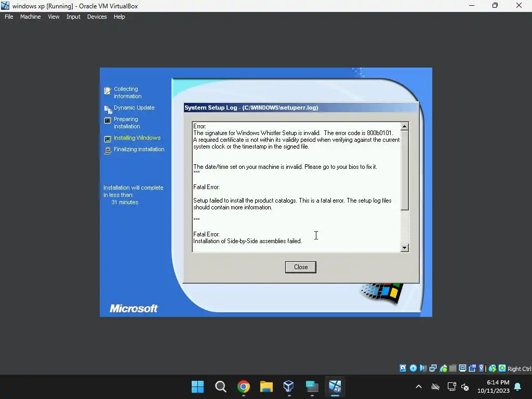Click the setup log scrollbar down arrow
This screenshot has width=532, height=399.
(404, 248)
